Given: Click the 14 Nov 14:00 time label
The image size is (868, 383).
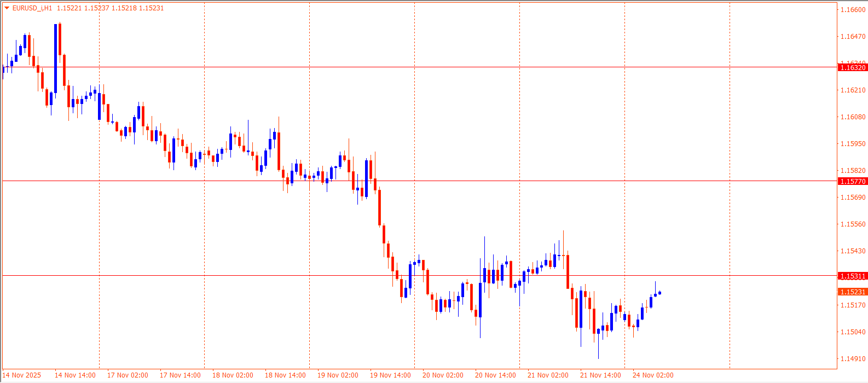Looking at the screenshot, I should pyautogui.click(x=75, y=375).
